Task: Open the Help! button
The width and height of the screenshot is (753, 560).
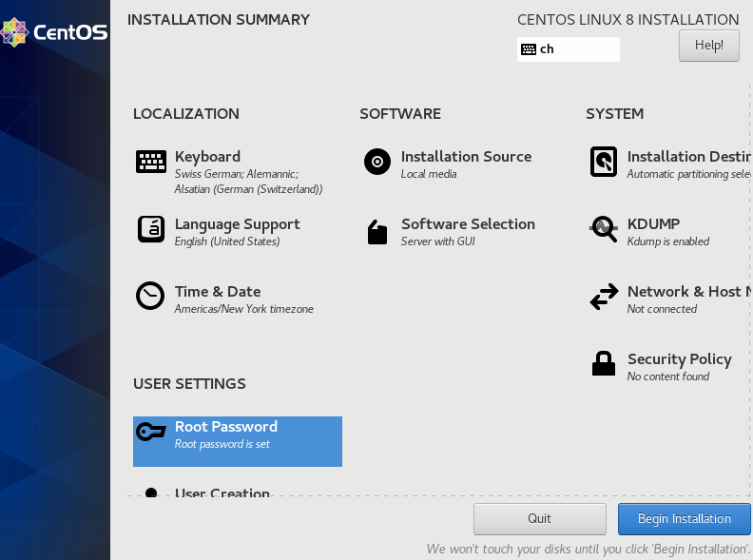Action: click(708, 45)
